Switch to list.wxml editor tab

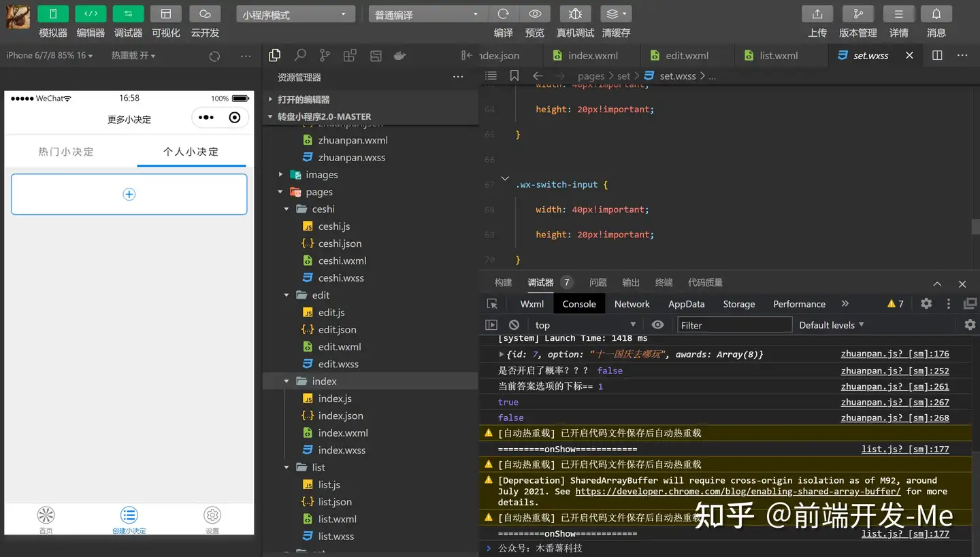pyautogui.click(x=779, y=56)
